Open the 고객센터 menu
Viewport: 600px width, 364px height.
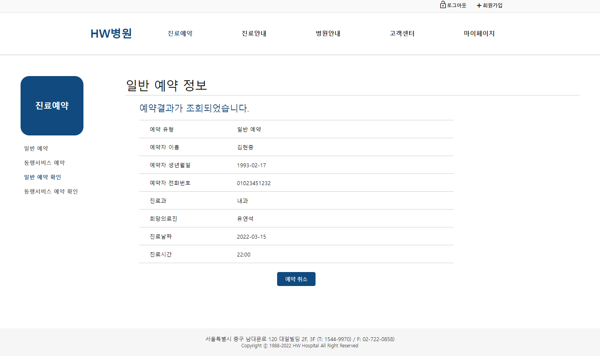click(402, 33)
